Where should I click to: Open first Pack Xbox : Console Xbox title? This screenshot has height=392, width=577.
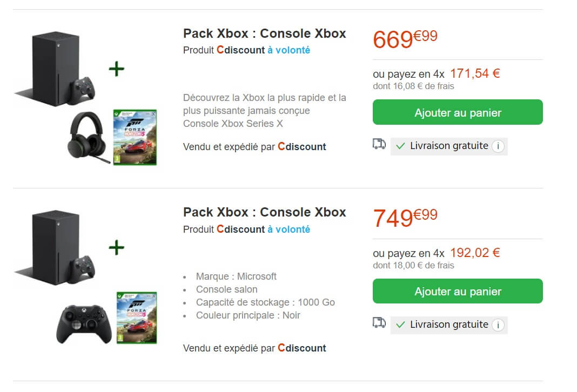[264, 33]
